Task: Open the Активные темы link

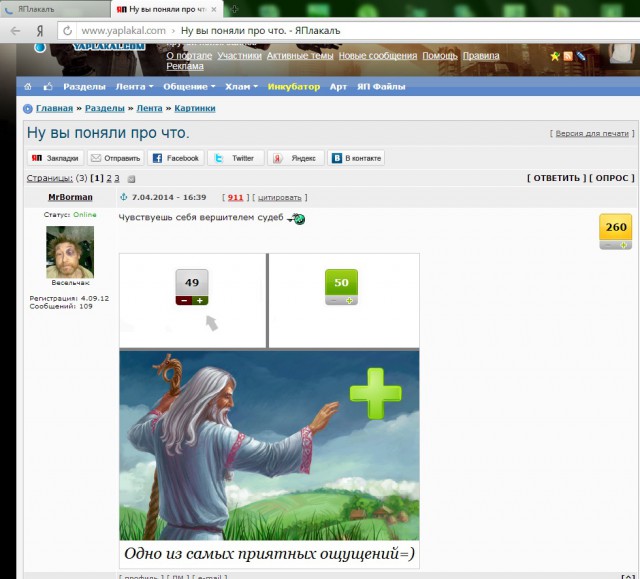Action: point(300,55)
